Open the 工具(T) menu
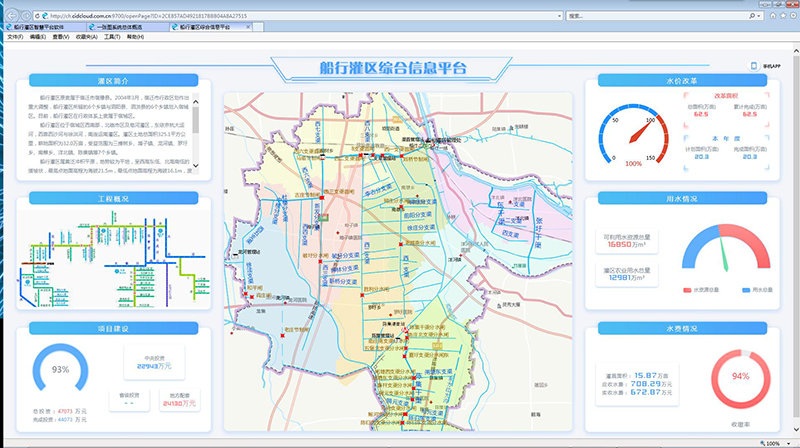The image size is (800, 448). (x=109, y=36)
